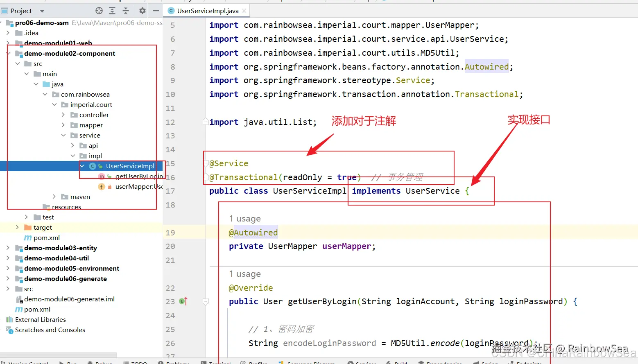Click the blue java source folder icon

[x=46, y=84]
